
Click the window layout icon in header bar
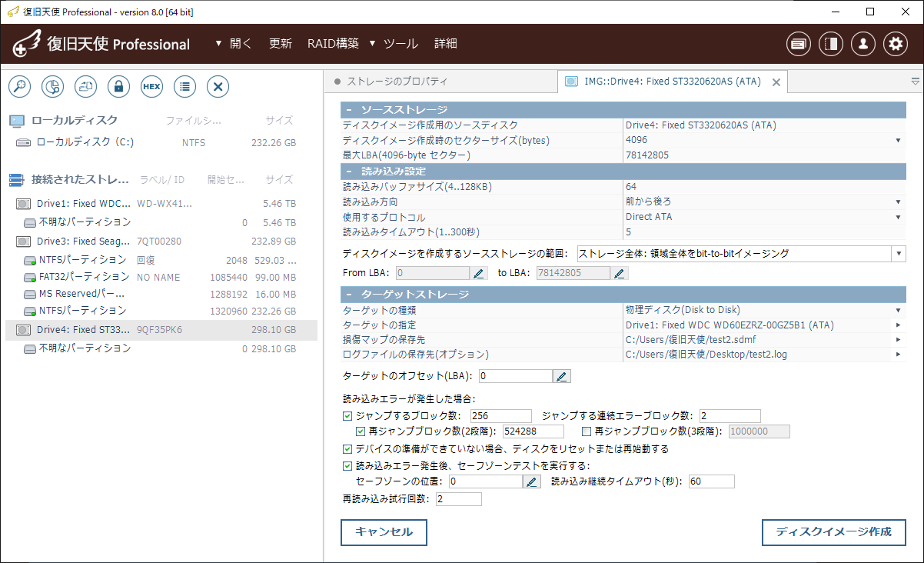[x=799, y=44]
